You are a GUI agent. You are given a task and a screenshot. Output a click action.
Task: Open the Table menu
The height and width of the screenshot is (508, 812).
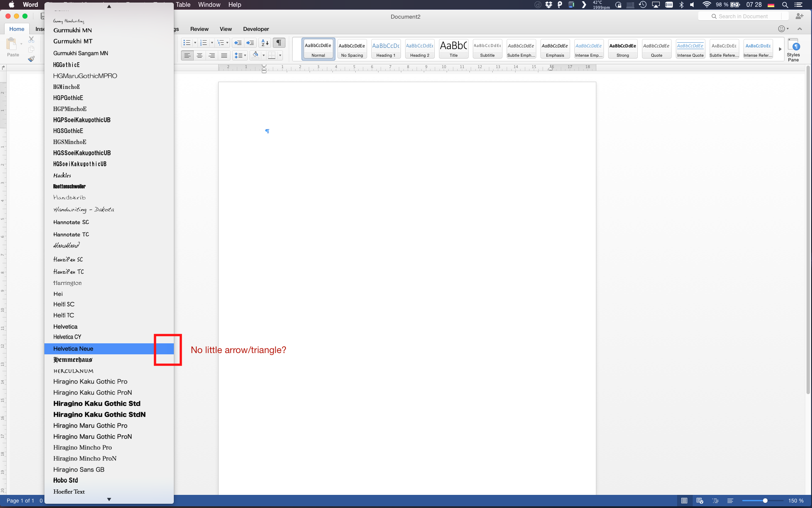click(x=183, y=5)
